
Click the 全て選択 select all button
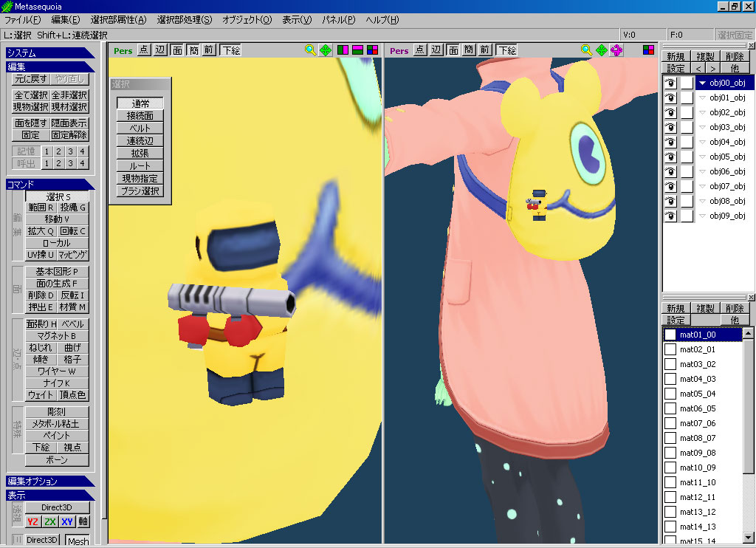click(x=31, y=95)
